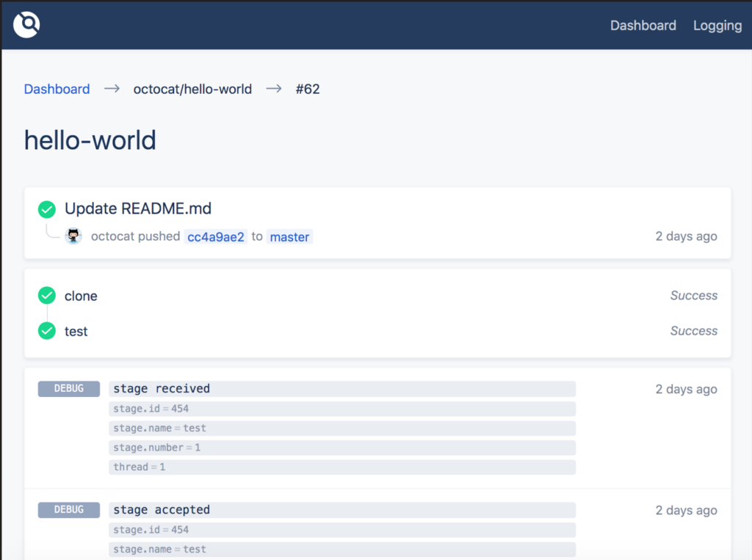This screenshot has width=752, height=560.
Task: Click Success status for clone stage
Action: click(x=693, y=295)
